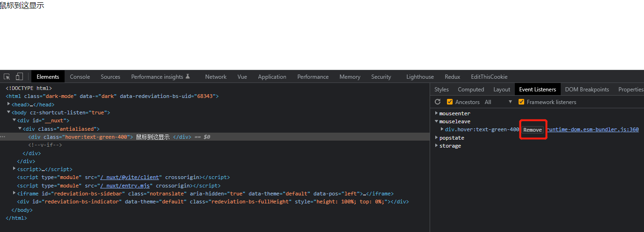Open the Network tab

click(215, 77)
